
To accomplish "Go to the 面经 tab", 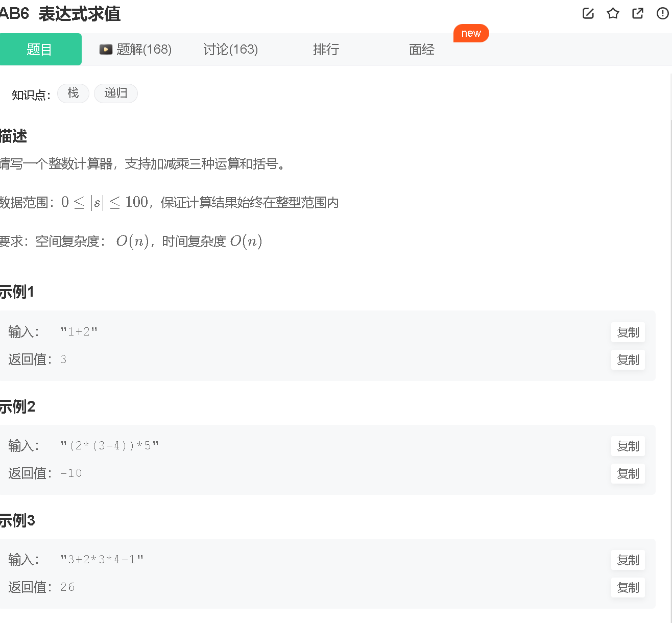I will [x=422, y=50].
